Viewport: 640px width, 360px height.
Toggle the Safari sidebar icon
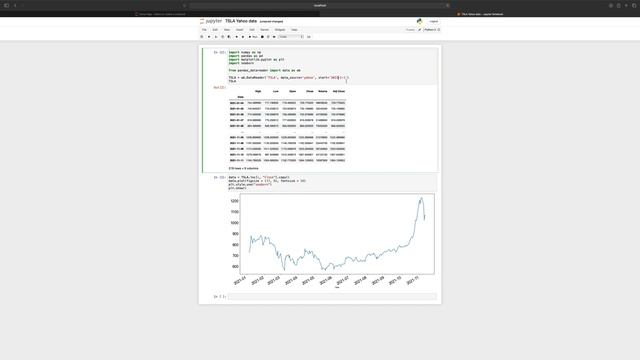pos(7,5)
